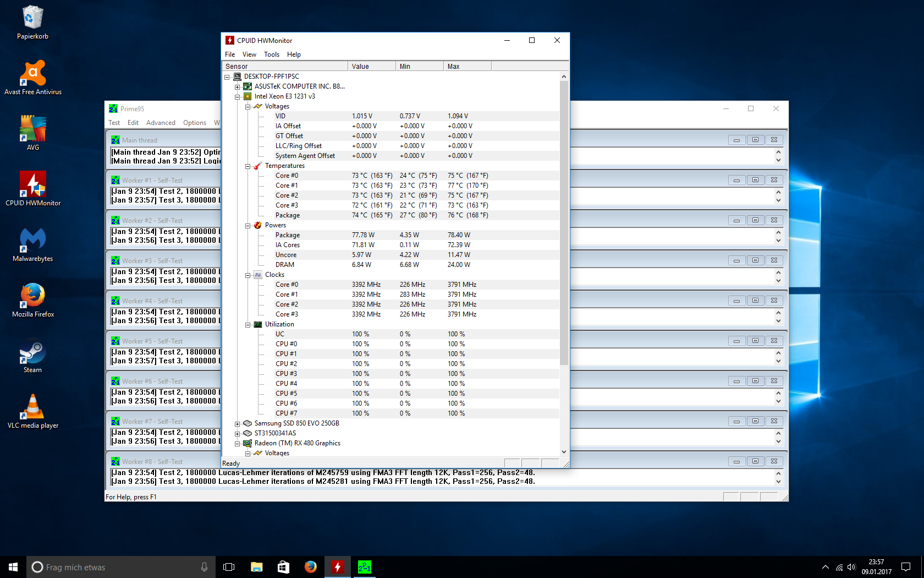The width and height of the screenshot is (924, 578).
Task: Collapse the CPU Temperatures group
Action: pos(248,166)
